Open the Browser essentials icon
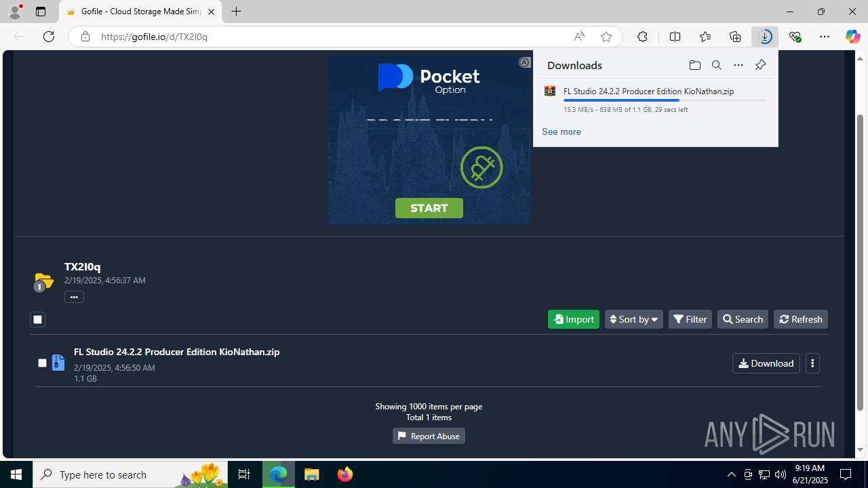The width and height of the screenshot is (868, 488). pyautogui.click(x=795, y=37)
